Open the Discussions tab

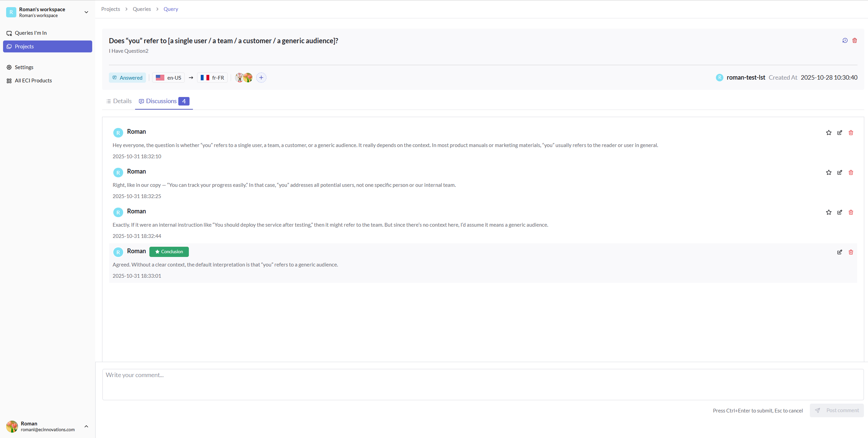pos(161,101)
